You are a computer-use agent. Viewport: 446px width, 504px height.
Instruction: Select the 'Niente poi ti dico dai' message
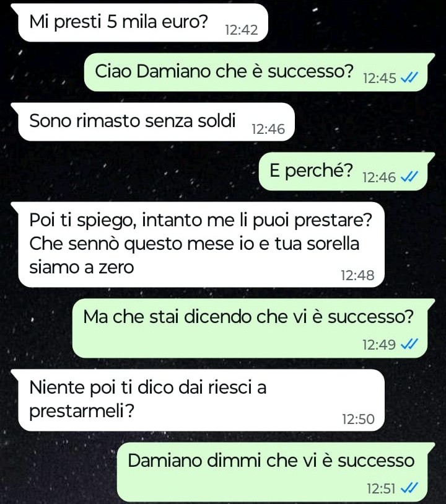(201, 400)
